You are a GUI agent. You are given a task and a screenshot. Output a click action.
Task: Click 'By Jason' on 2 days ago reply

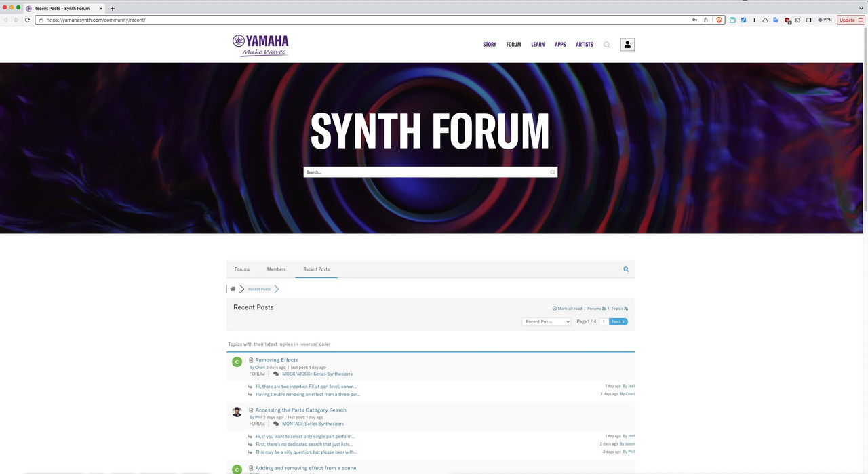627,444
